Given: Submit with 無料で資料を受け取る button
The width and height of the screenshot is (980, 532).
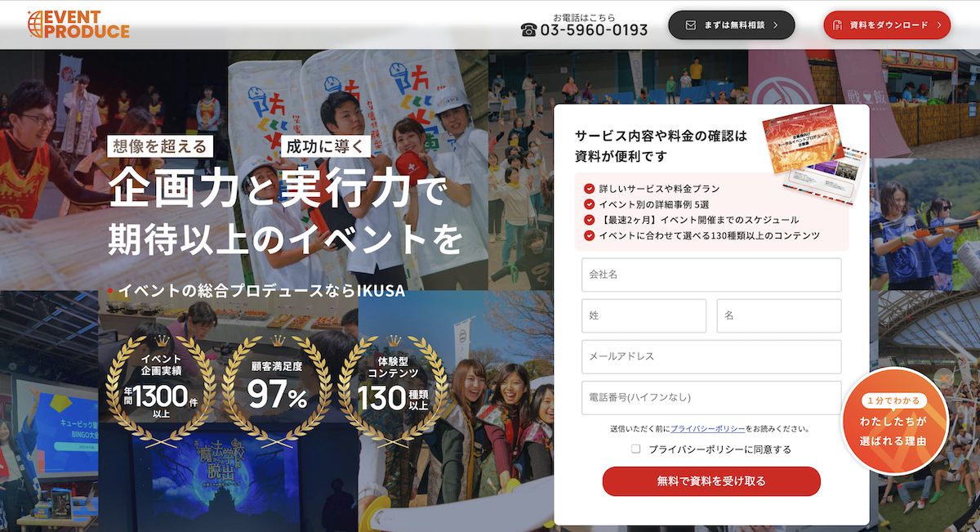Looking at the screenshot, I should pos(711,481).
